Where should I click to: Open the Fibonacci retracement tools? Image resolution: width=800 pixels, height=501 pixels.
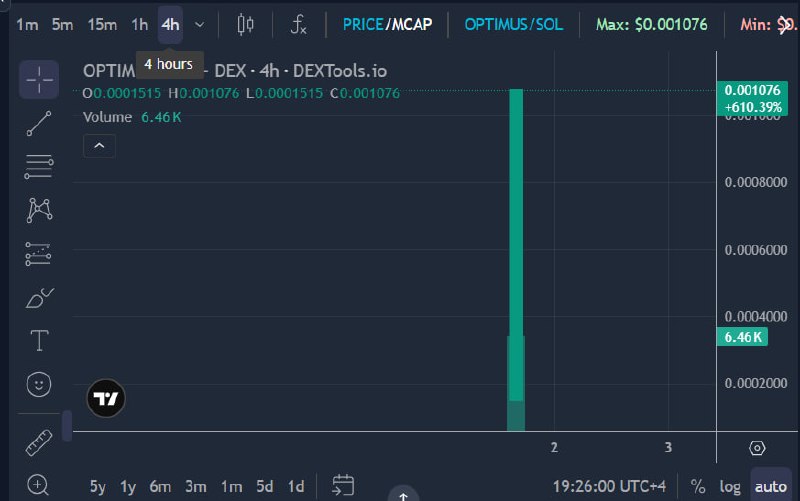tap(39, 167)
